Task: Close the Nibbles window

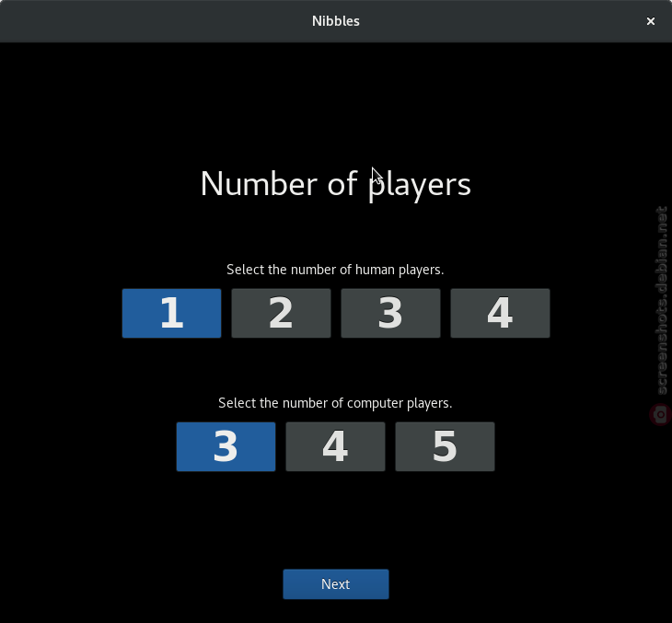Action: point(651,21)
